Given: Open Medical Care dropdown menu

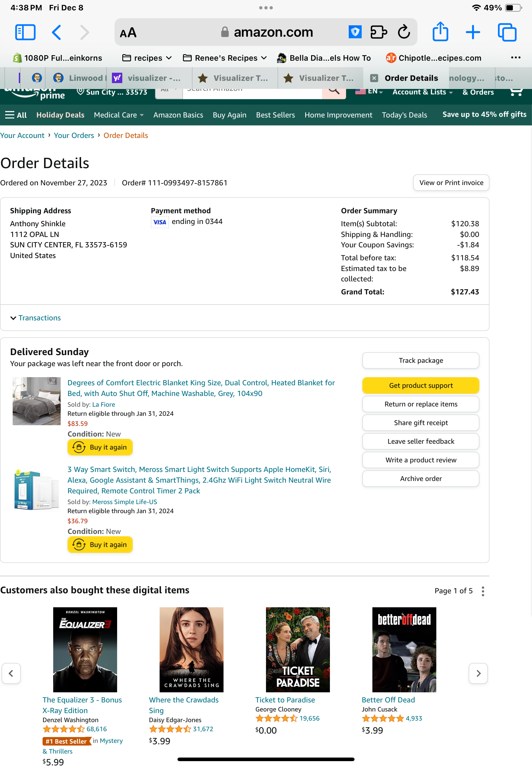Looking at the screenshot, I should tap(119, 115).
